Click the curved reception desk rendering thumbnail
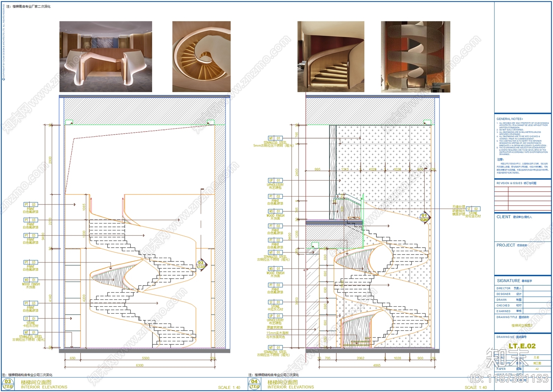The width and height of the screenshot is (553, 392). (106, 57)
